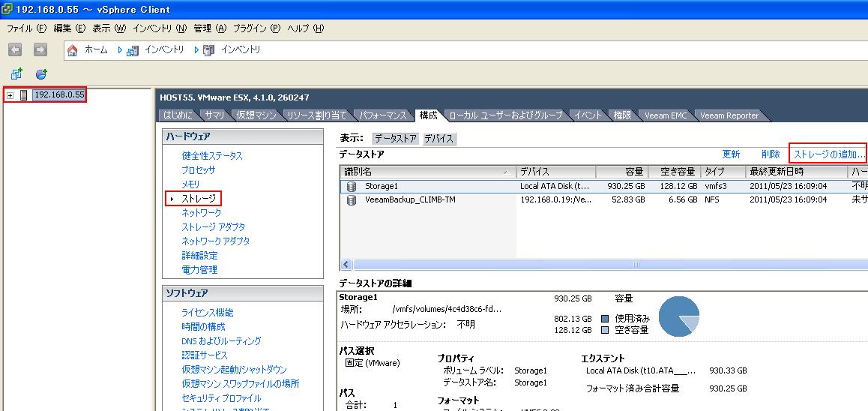This screenshot has height=411, width=868.
Task: Select the 構成 tab
Action: point(428,115)
